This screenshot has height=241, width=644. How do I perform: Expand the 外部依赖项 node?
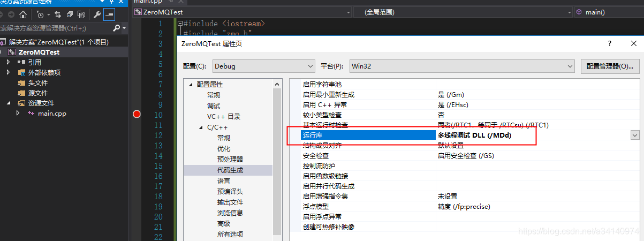(x=9, y=72)
